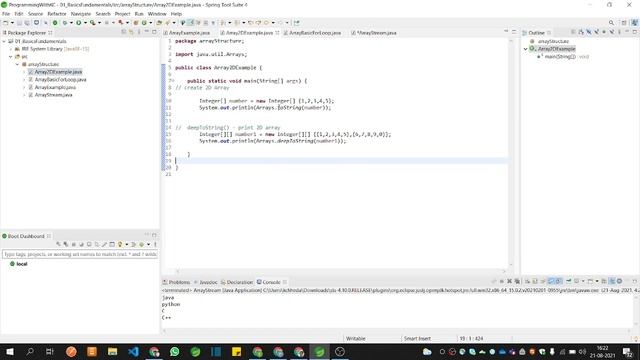Click the Hide Static Members icon in Outline
Image resolution: width=640 pixels, height=360 pixels.
coord(596,32)
